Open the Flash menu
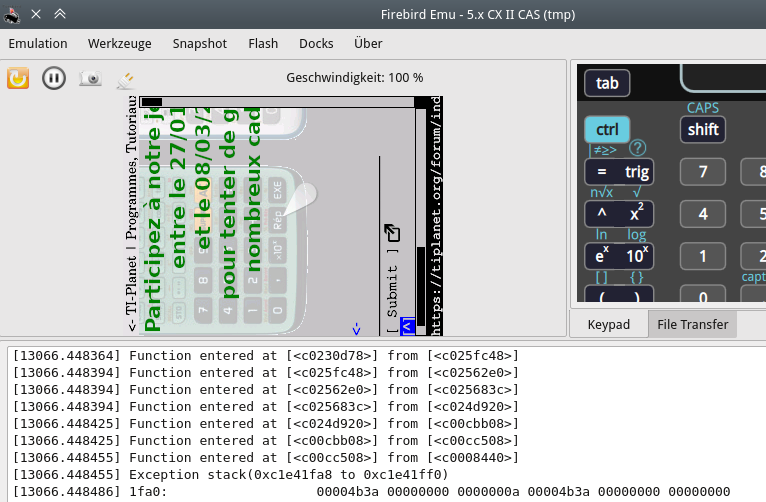The height and width of the screenshot is (502, 766). 263,43
